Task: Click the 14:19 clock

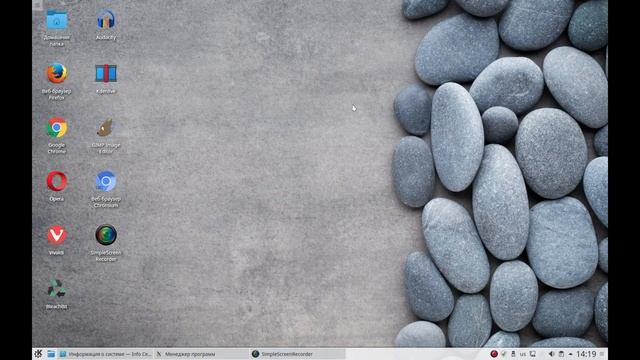Action: [586, 354]
